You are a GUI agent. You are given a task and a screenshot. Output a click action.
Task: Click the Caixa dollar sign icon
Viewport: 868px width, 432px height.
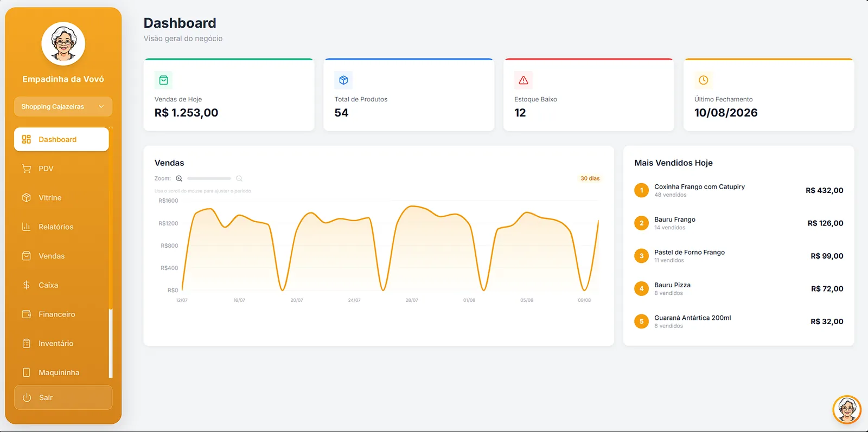[27, 285]
